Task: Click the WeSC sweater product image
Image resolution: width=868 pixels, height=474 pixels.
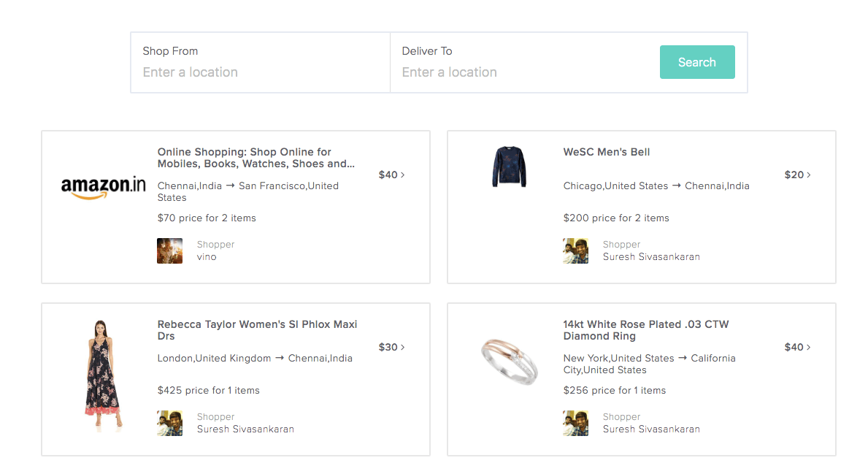Action: coord(509,167)
